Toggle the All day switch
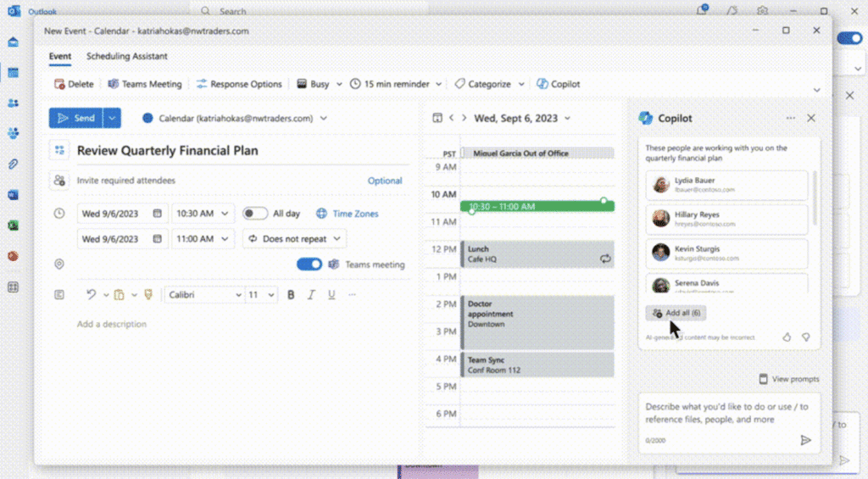 click(254, 214)
